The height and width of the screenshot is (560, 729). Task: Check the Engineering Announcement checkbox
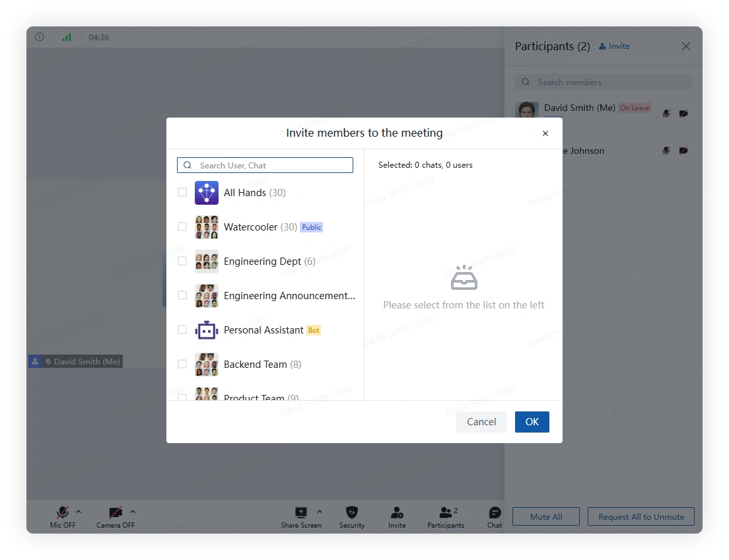click(182, 295)
